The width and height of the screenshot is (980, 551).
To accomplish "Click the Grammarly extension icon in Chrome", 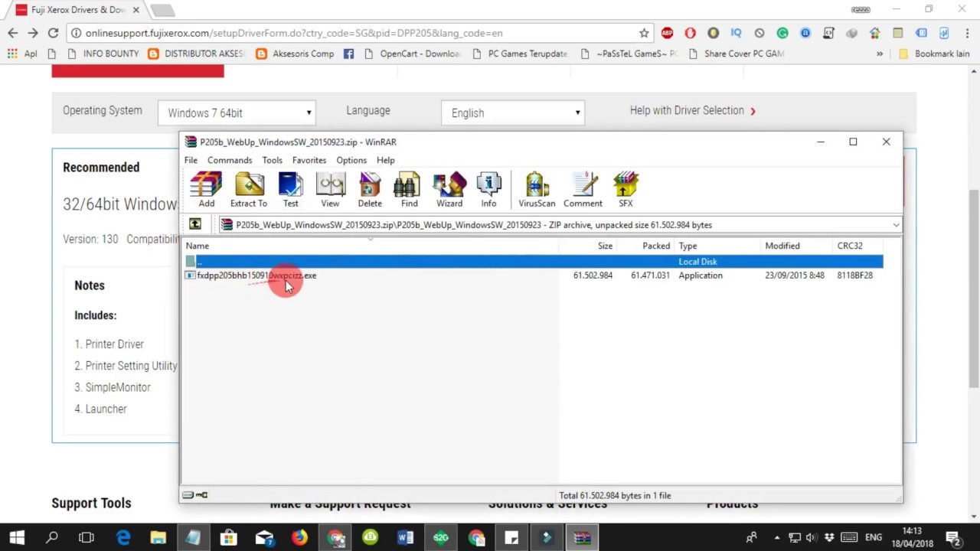I will (x=782, y=33).
